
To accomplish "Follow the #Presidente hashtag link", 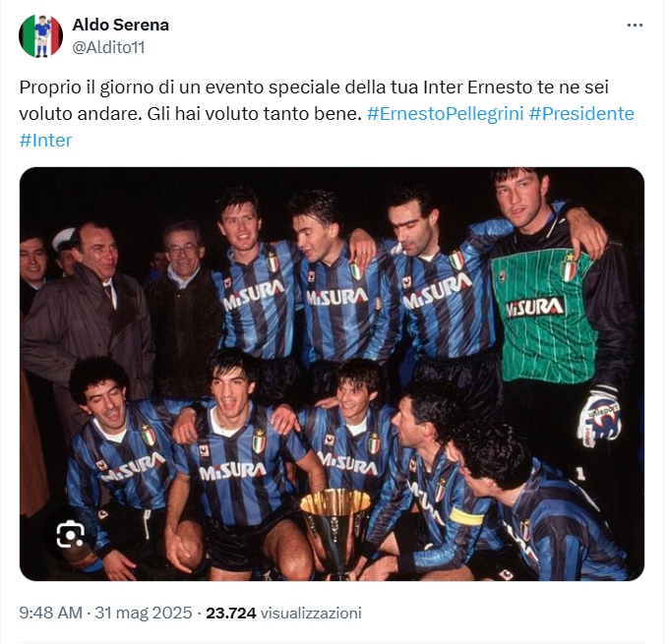I will tap(581, 114).
